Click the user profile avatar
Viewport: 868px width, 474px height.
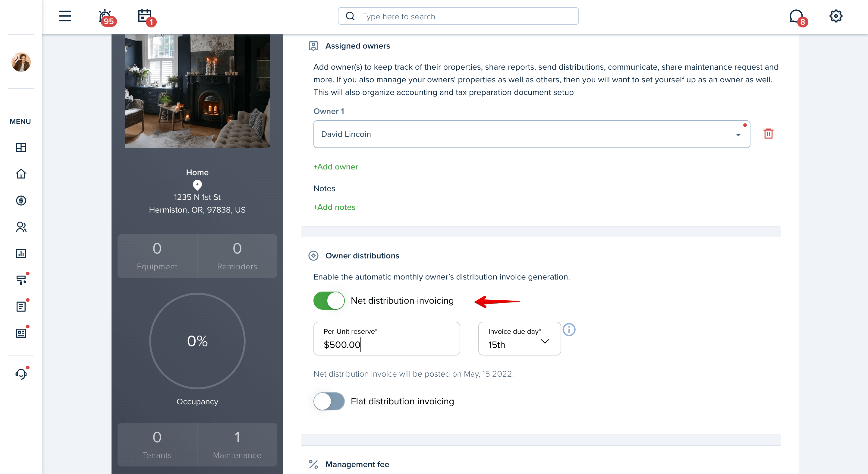tap(21, 62)
